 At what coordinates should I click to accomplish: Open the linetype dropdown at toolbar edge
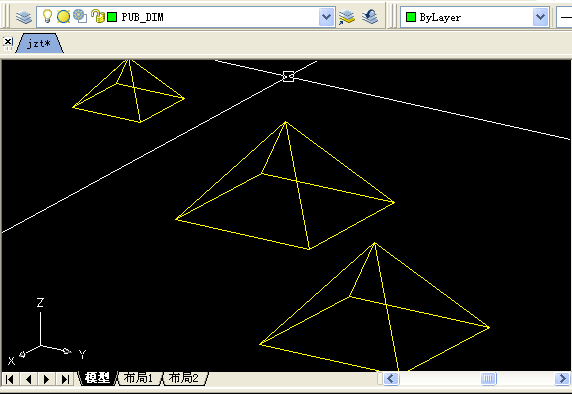(x=564, y=17)
